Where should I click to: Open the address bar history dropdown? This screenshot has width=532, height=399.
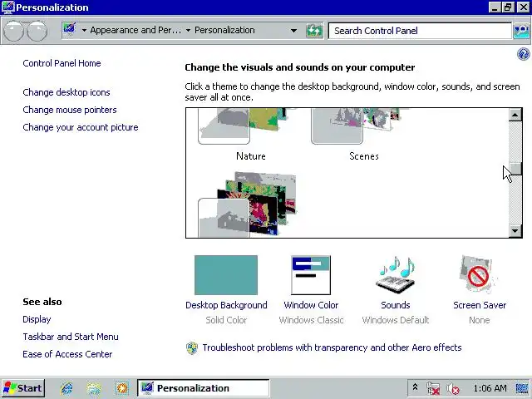click(293, 31)
